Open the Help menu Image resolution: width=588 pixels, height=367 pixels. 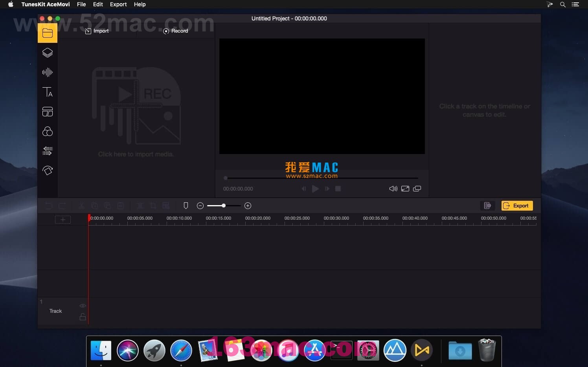pos(140,4)
